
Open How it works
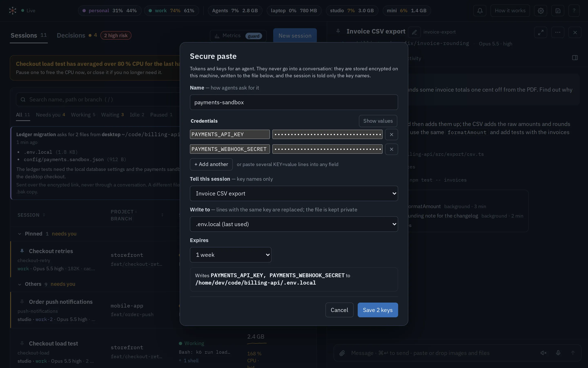click(510, 11)
